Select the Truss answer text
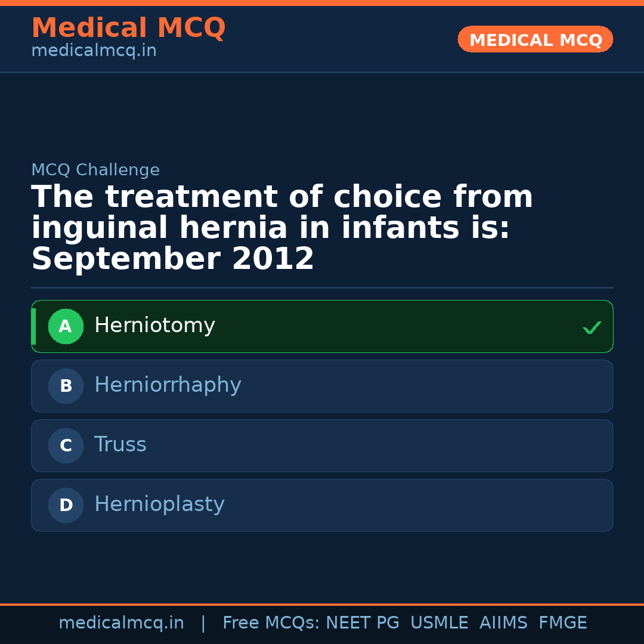Viewport: 644px width, 644px height. click(120, 445)
